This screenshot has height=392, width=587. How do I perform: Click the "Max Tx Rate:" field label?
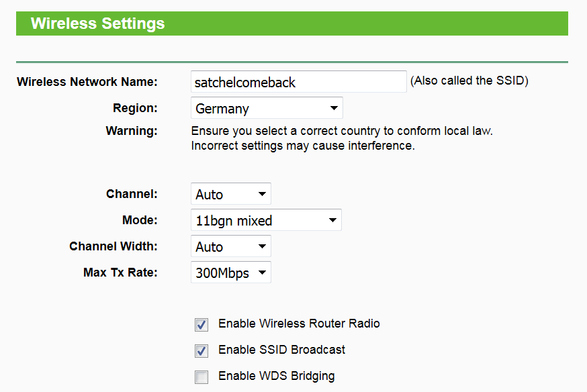[x=120, y=273]
